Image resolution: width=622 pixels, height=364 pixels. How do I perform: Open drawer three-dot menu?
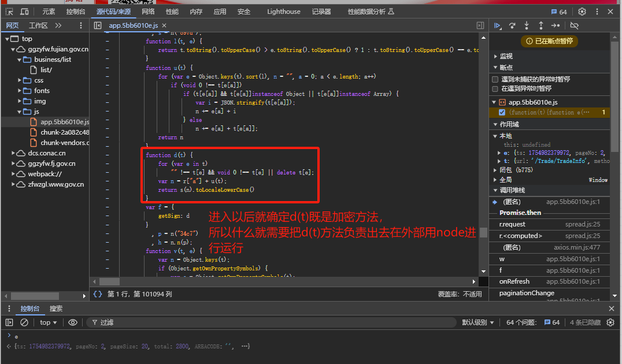coord(9,309)
